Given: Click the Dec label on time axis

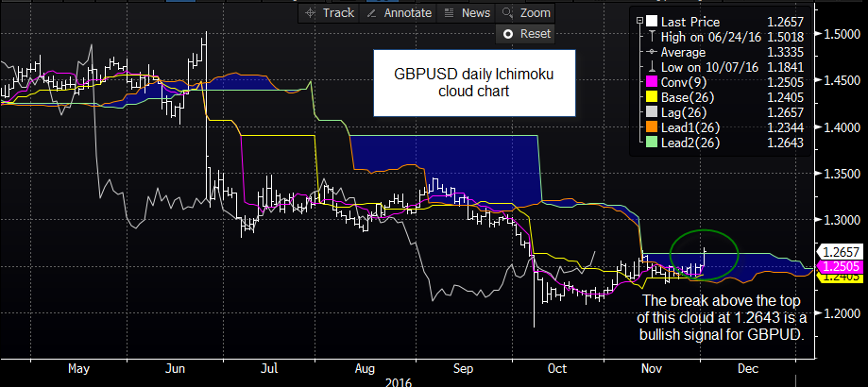Looking at the screenshot, I should [x=747, y=371].
